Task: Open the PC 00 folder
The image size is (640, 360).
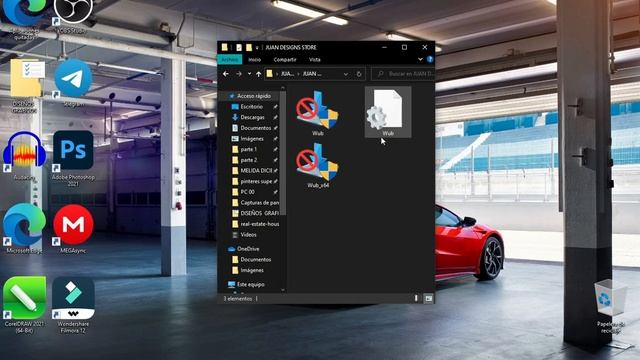Action: click(x=247, y=192)
